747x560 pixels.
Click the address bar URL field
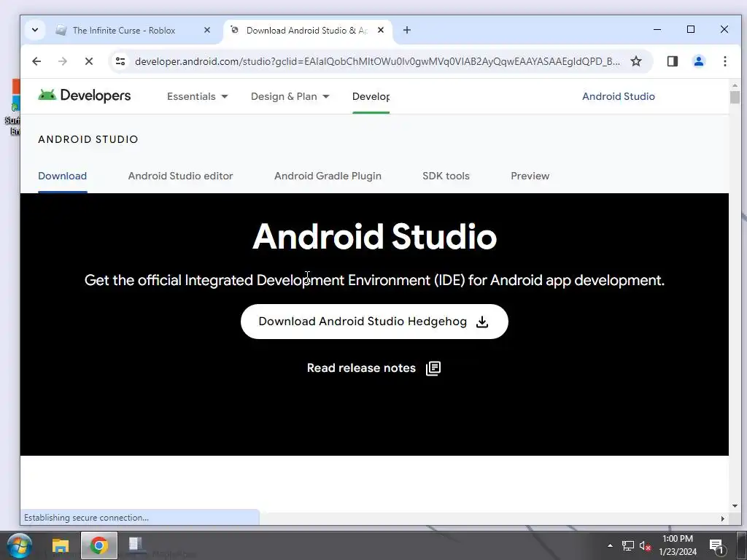coord(377,61)
